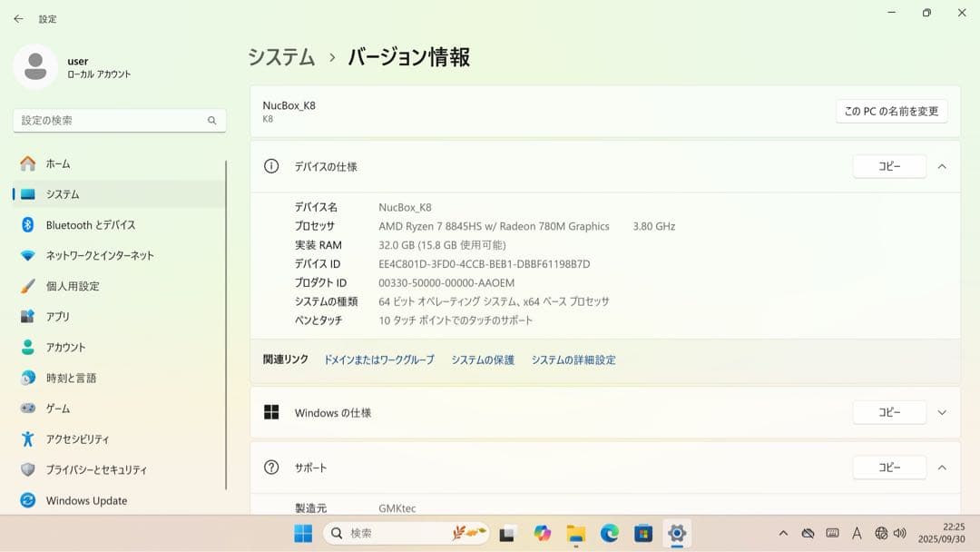Open the volume icon in the system tray
Viewport: 980px width, 552px height.
click(899, 533)
